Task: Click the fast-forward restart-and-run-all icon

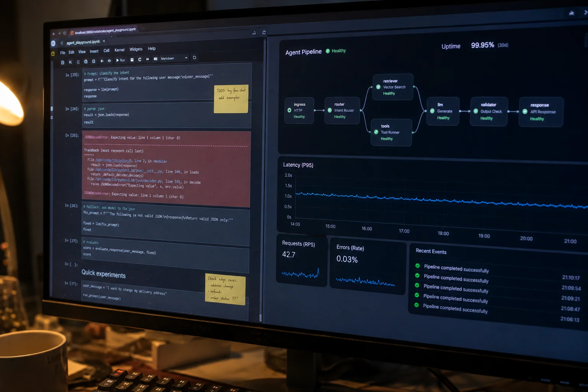Action: (147, 59)
